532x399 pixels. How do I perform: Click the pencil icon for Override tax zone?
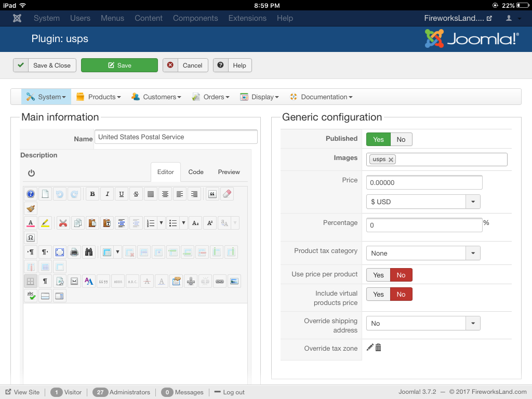coord(370,348)
